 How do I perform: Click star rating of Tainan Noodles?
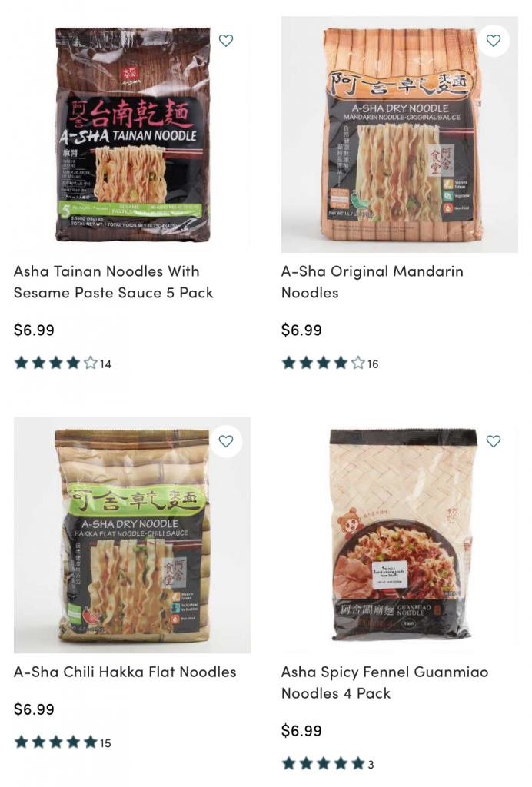(x=55, y=363)
